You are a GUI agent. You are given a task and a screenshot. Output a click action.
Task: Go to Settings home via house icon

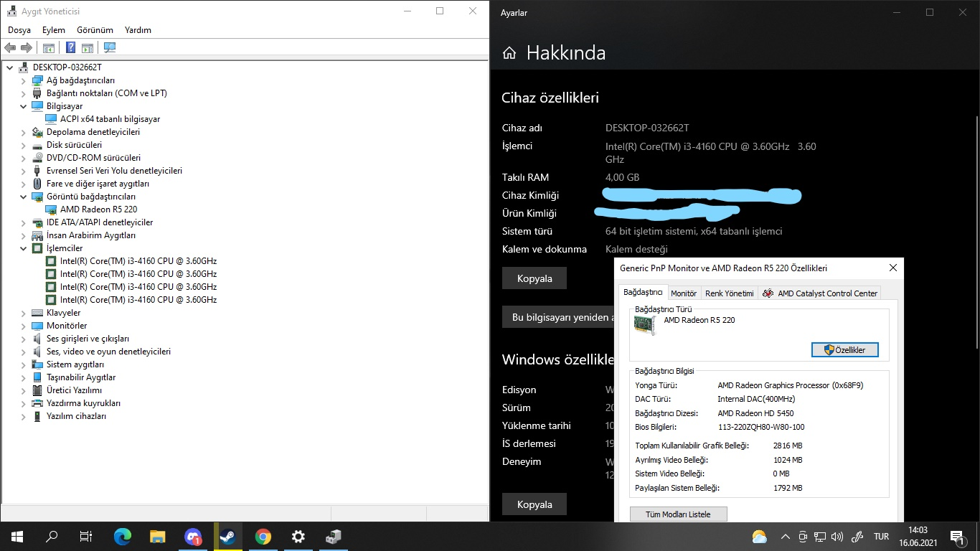(x=509, y=53)
